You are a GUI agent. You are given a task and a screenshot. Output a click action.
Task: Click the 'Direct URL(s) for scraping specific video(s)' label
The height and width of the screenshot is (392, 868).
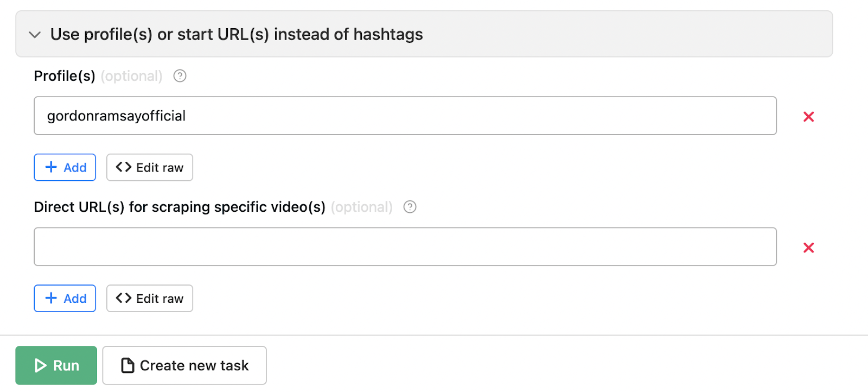point(180,207)
